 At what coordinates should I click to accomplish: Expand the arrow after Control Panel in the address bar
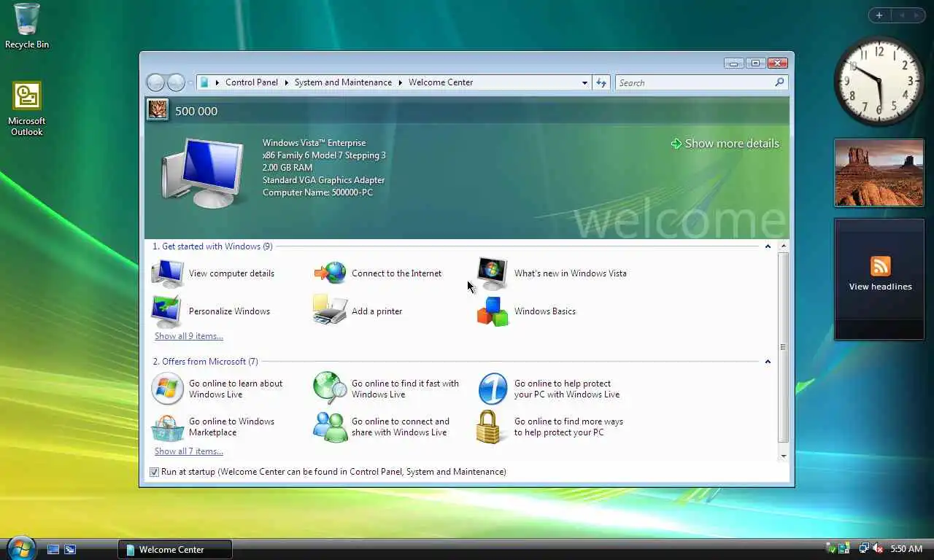[x=286, y=82]
